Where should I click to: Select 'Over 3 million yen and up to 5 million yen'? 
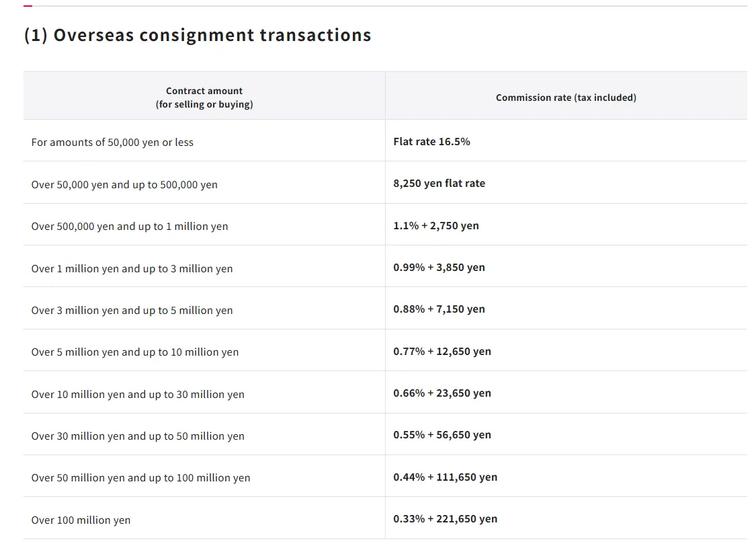[132, 311]
